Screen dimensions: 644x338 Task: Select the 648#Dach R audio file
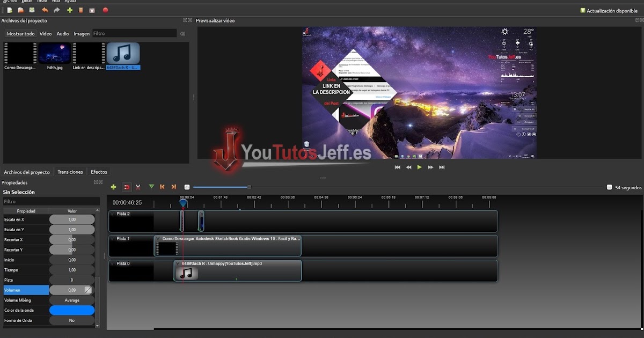click(x=123, y=56)
